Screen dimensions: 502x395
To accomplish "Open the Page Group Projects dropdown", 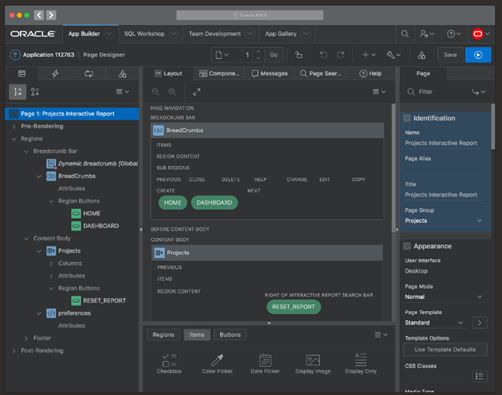I will coord(444,221).
